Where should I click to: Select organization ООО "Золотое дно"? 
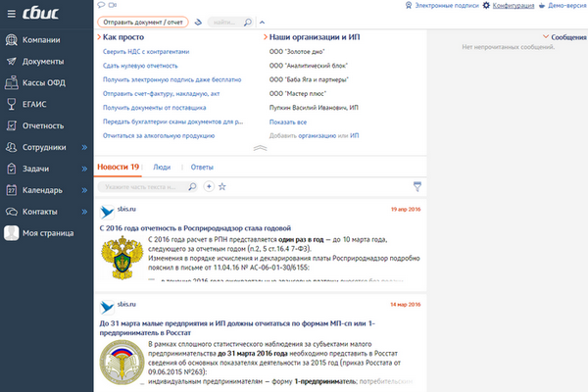pos(297,52)
